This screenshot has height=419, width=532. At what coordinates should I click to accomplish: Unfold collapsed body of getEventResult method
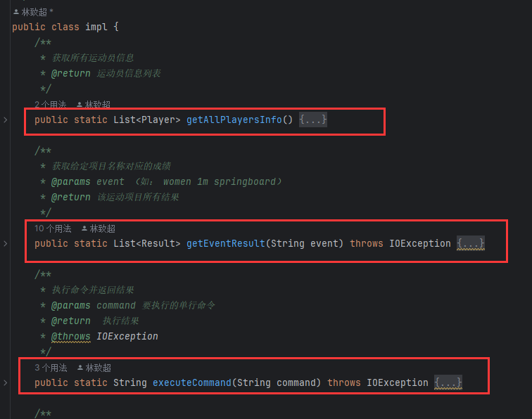[471, 243]
